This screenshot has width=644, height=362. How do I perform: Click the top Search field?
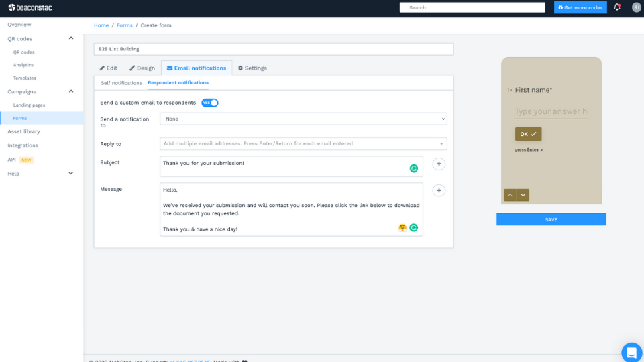[x=472, y=7]
